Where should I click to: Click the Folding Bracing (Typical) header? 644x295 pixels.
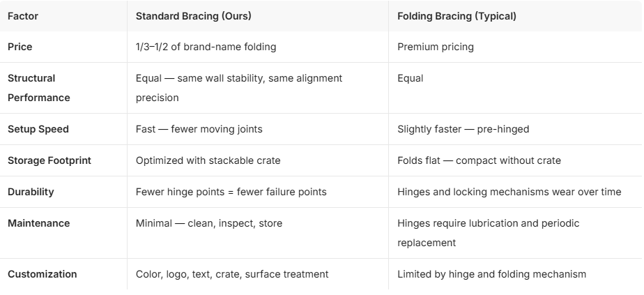[x=457, y=16]
